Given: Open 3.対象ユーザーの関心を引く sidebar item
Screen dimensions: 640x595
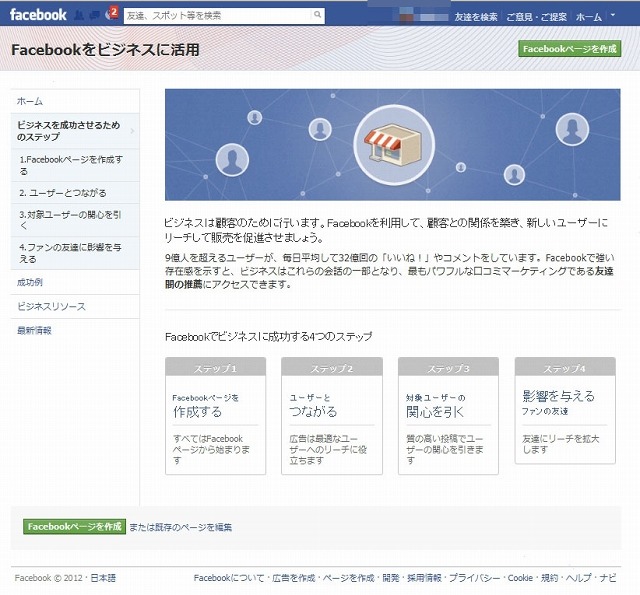Looking at the screenshot, I should coord(75,220).
